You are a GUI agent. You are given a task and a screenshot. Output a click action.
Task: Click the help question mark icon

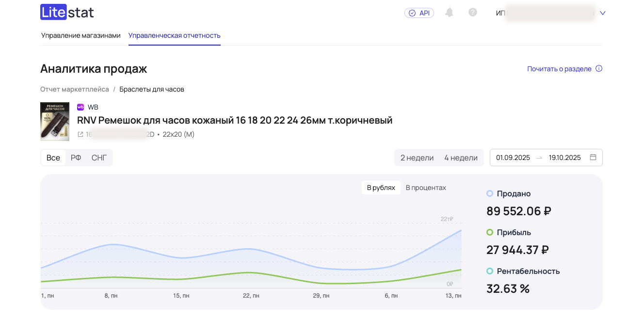pyautogui.click(x=473, y=13)
